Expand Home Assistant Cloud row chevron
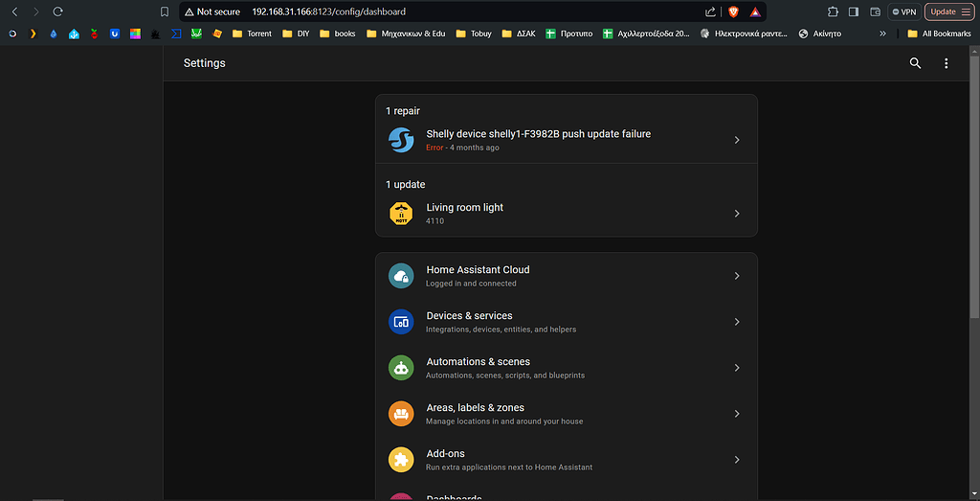The width and height of the screenshot is (980, 501). pyautogui.click(x=737, y=276)
